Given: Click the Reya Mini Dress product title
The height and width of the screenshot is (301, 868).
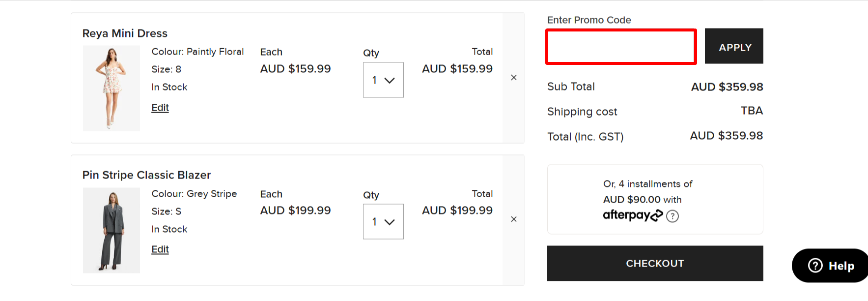Looking at the screenshot, I should [125, 33].
